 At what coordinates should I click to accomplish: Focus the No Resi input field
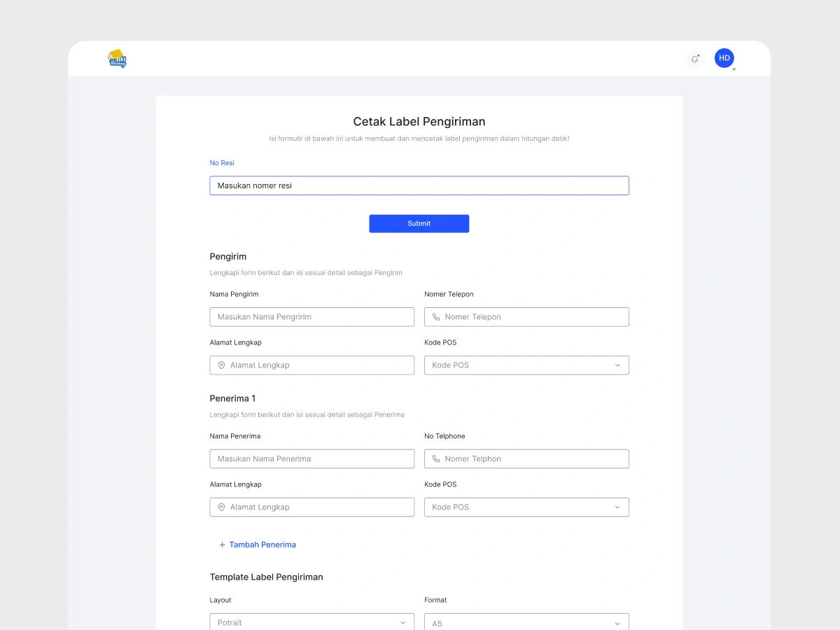pyautogui.click(x=419, y=185)
